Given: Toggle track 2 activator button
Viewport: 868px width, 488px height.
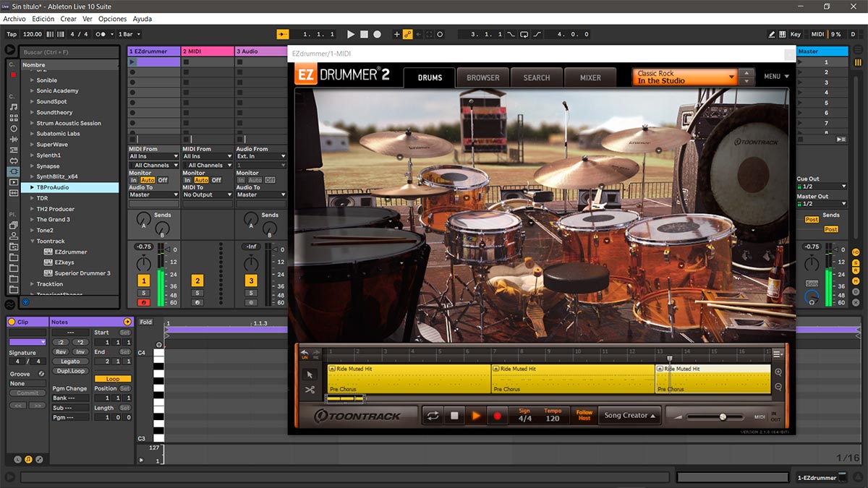Looking at the screenshot, I should (197, 281).
